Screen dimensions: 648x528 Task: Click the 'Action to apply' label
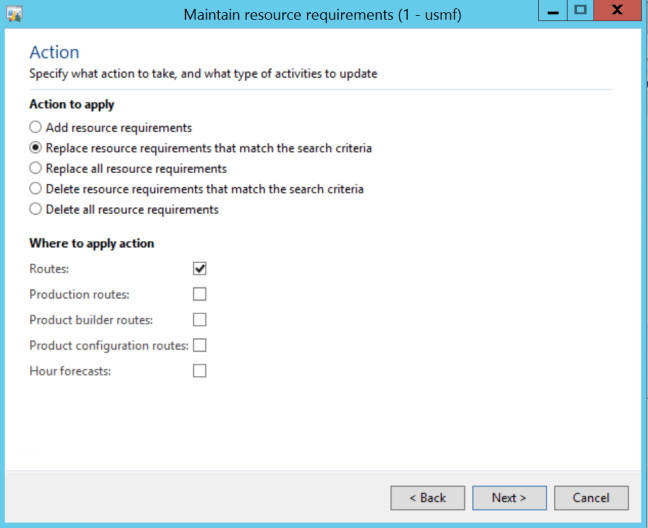point(72,105)
